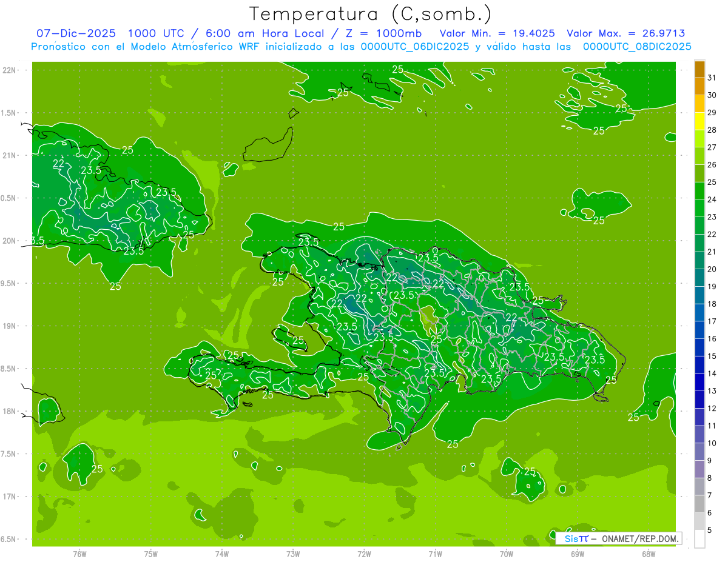Click the title "Temperatura (C,somb.)"
This screenshot has width=728, height=562.
click(371, 14)
